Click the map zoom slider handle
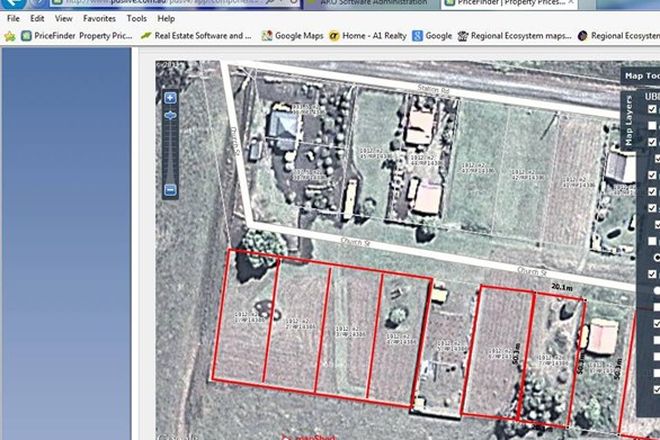Screen dimensions: 660x440 (170, 116)
